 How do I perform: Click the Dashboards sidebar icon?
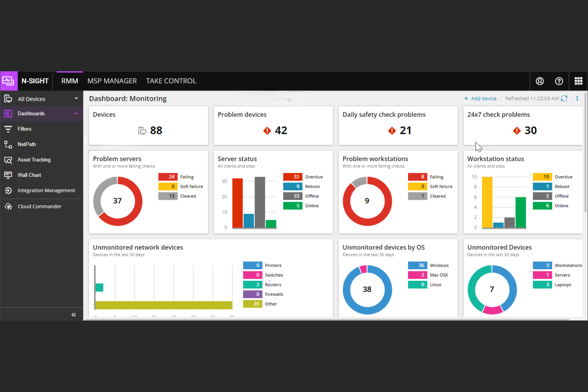[8, 114]
